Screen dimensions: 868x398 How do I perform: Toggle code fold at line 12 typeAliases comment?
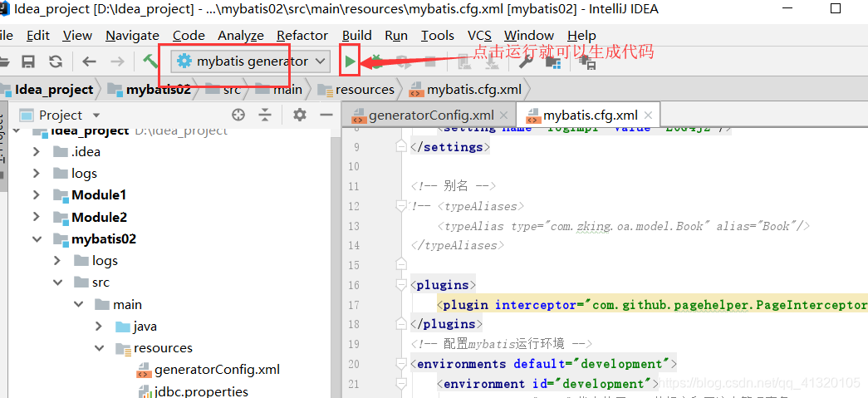pos(402,206)
